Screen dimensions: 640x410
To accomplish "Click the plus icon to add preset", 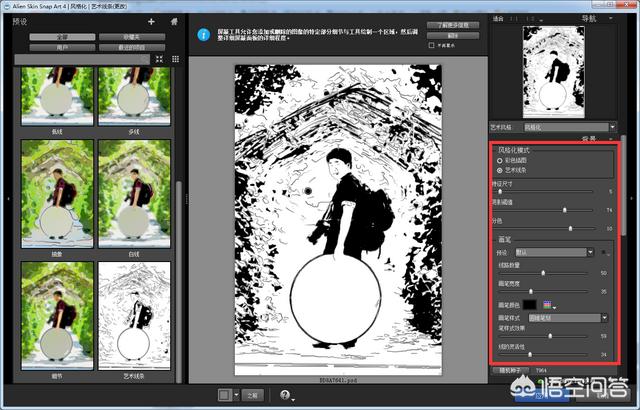I will coord(151,20).
